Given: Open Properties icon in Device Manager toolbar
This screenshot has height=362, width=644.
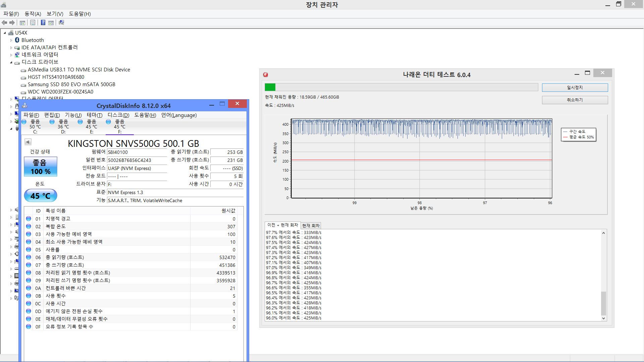Looking at the screenshot, I should point(33,22).
